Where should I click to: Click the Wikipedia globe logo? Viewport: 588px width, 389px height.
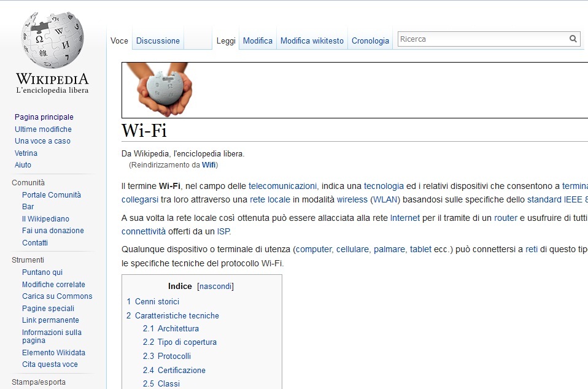[x=53, y=40]
